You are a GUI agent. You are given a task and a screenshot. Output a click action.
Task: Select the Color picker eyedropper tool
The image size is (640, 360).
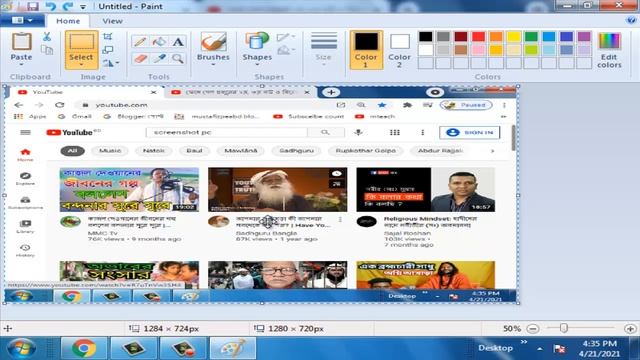pos(159,59)
